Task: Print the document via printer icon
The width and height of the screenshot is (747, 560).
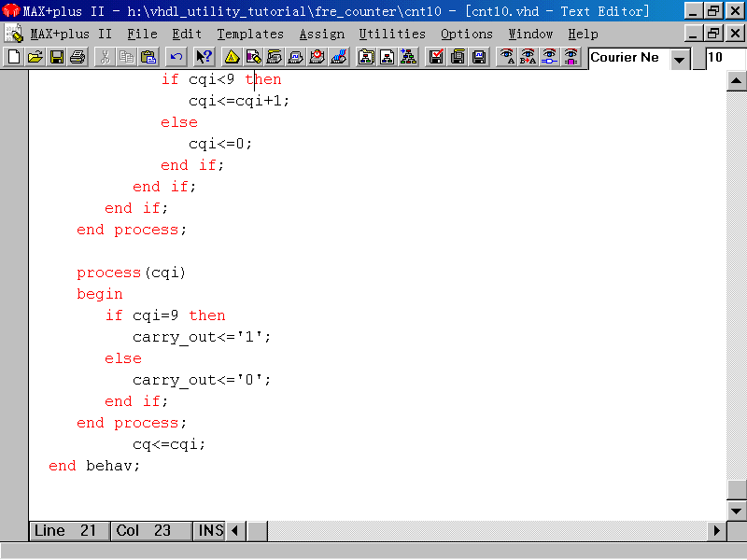Action: pyautogui.click(x=78, y=57)
